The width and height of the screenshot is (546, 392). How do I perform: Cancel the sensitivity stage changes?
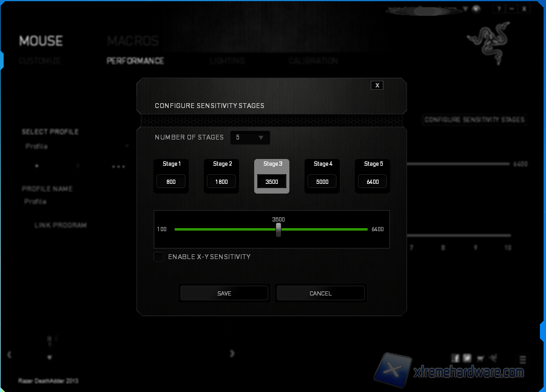pyautogui.click(x=320, y=293)
